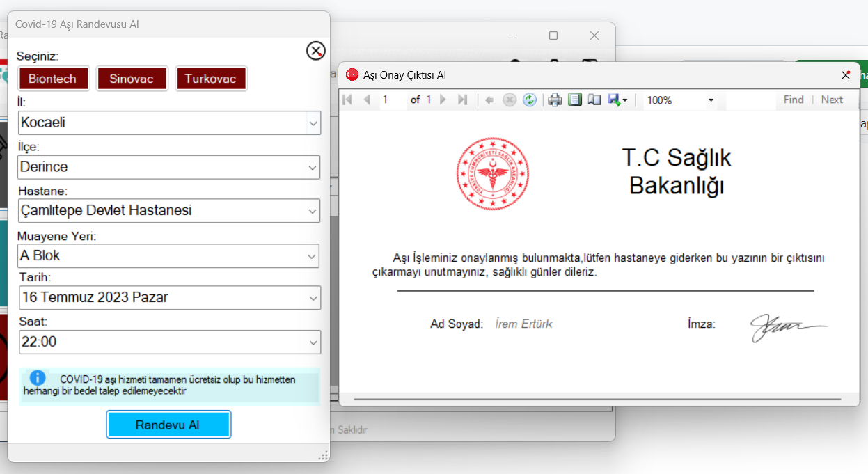Open the Saat dropdown showing 22:00
Screen dimensions: 868x474
pyautogui.click(x=169, y=342)
